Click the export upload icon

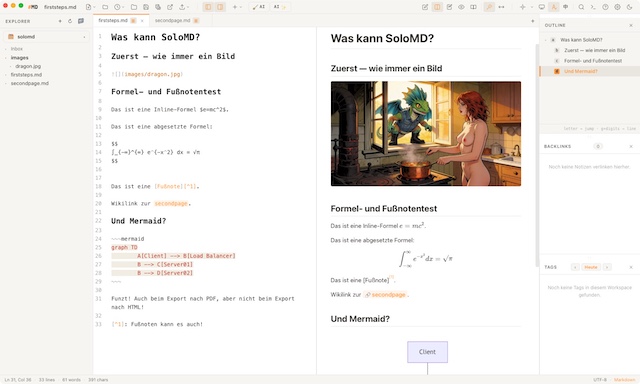click(182, 7)
